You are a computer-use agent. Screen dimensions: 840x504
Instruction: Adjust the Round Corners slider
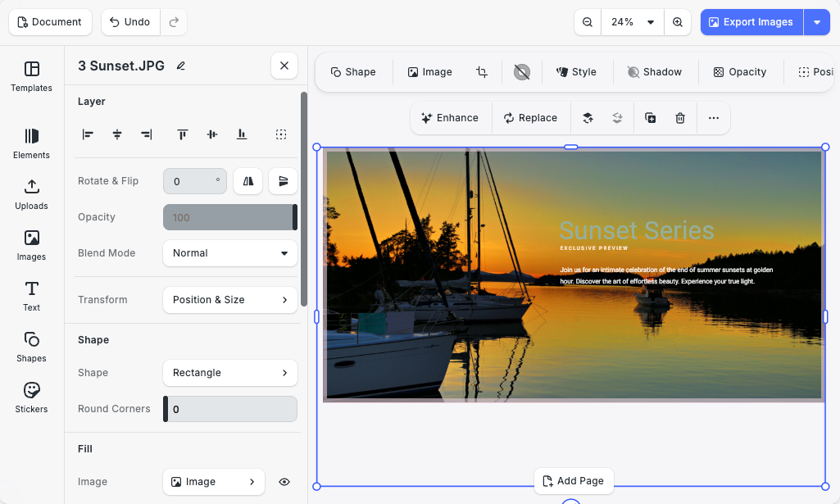click(230, 409)
